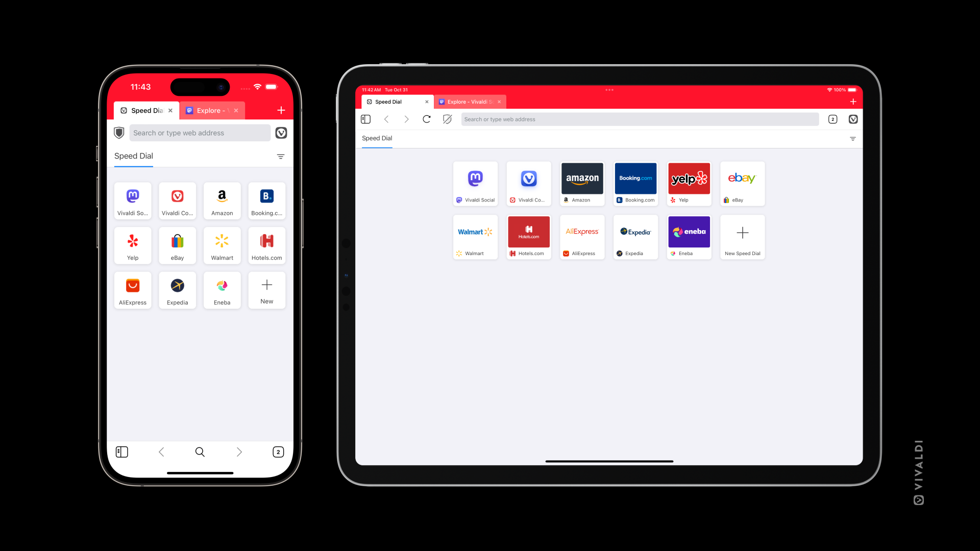The height and width of the screenshot is (551, 980).
Task: Click the back navigation chevron on tablet
Action: (x=386, y=119)
